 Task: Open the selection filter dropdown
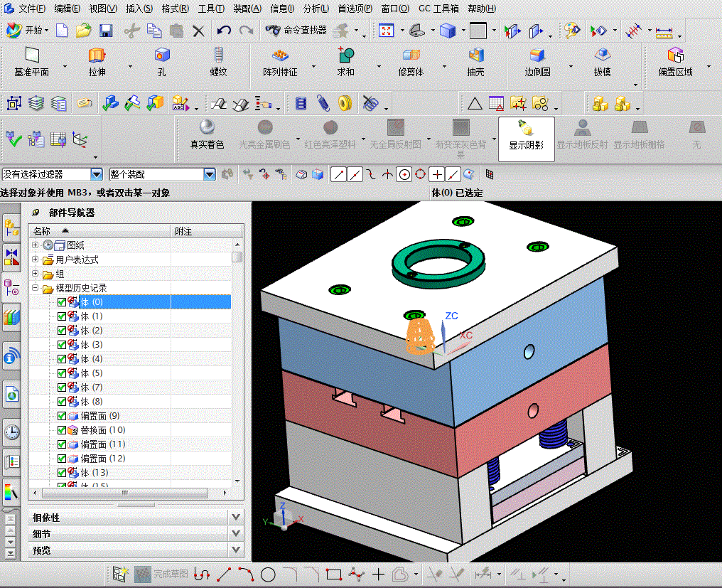[x=96, y=174]
